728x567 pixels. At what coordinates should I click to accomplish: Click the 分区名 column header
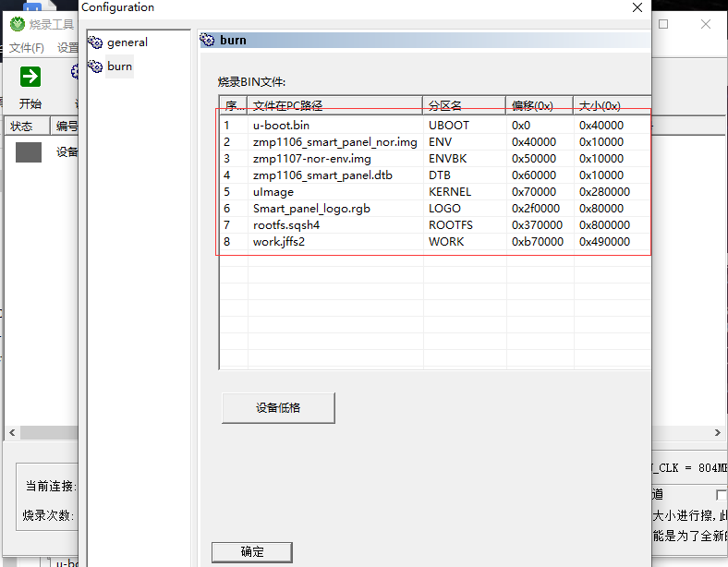[464, 105]
